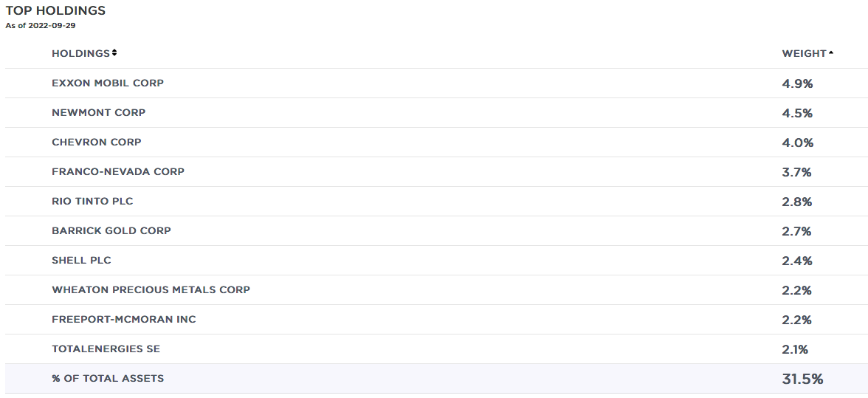Viewport: 868px width, 398px height.
Task: Click the 31.5% total weight value
Action: tap(802, 380)
